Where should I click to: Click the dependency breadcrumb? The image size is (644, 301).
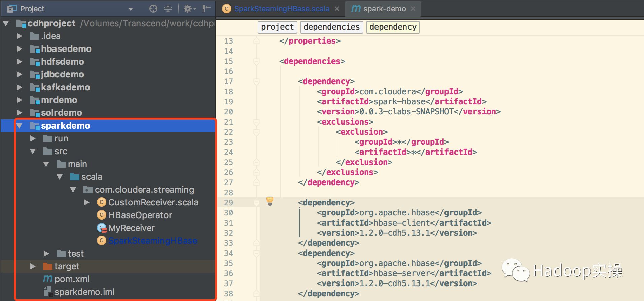(x=393, y=27)
